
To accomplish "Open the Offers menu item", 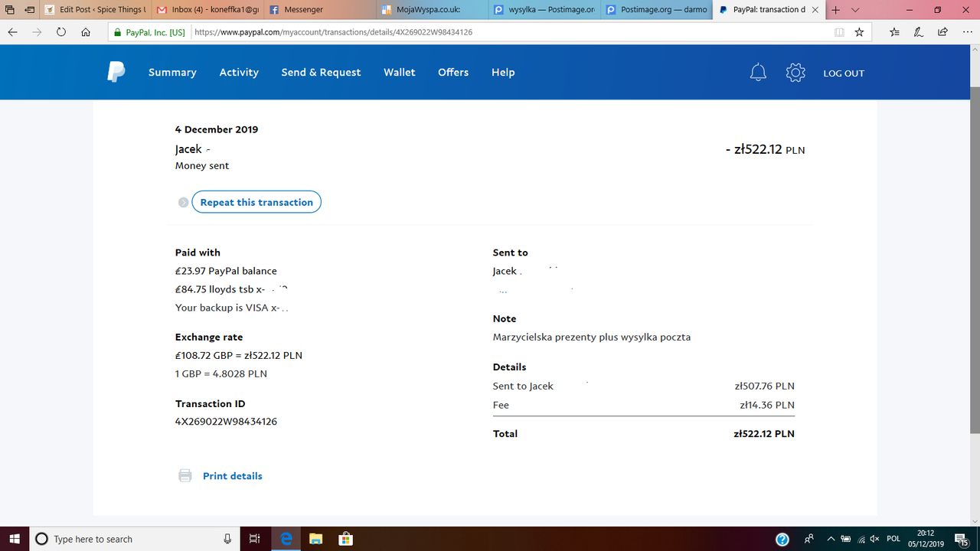I will [x=453, y=72].
